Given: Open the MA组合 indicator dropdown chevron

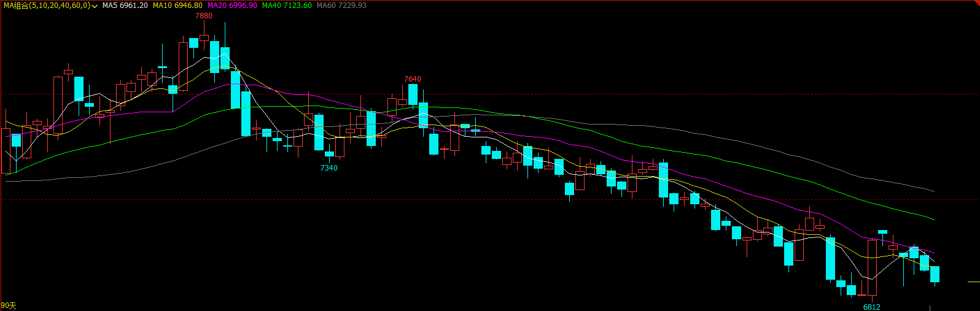Looking at the screenshot, I should [x=95, y=6].
